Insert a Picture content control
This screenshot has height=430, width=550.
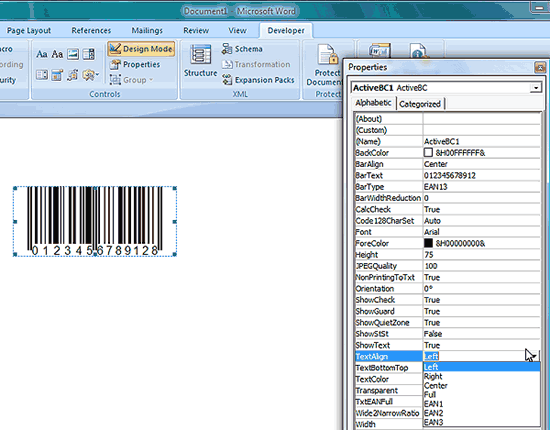tap(73, 54)
